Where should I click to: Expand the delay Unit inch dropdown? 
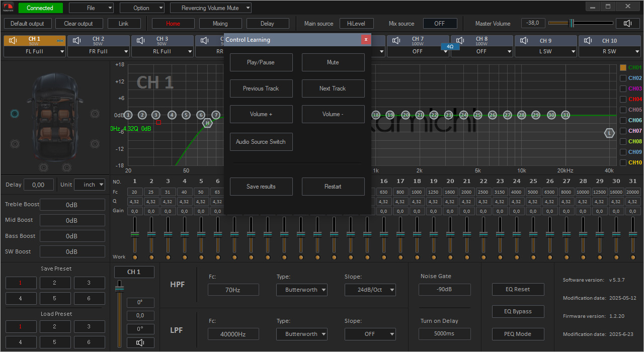pos(90,185)
